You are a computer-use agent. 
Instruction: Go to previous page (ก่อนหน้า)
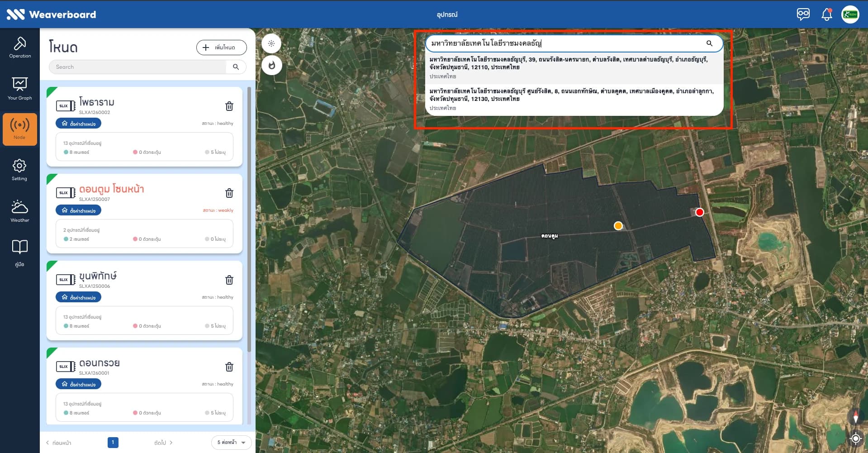click(x=59, y=443)
